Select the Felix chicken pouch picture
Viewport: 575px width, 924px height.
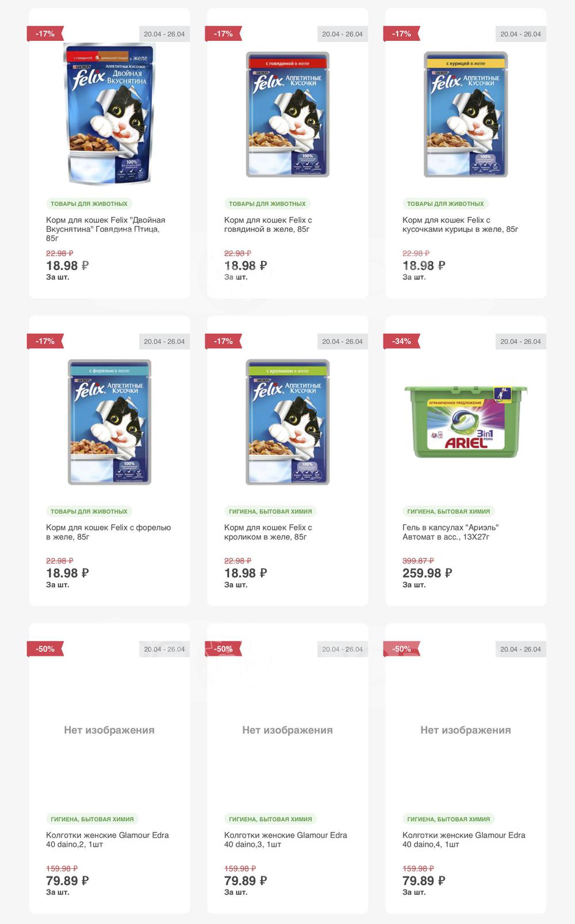[466, 114]
